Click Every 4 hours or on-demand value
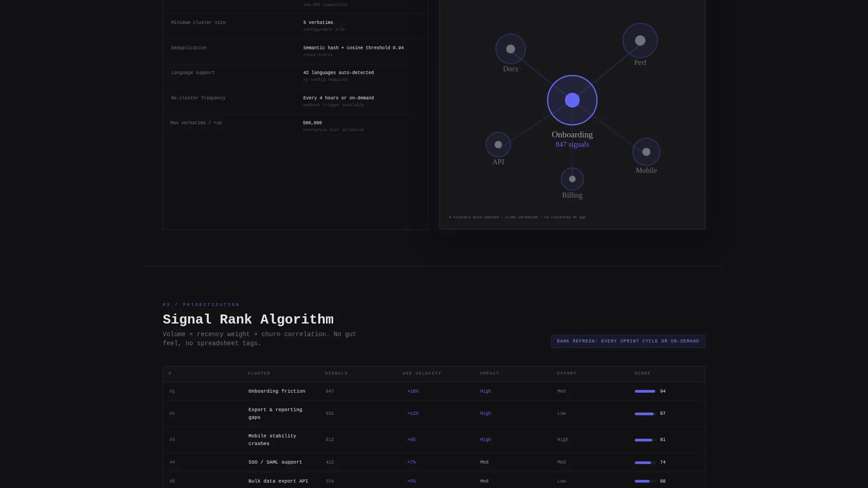Image resolution: width=868 pixels, height=488 pixels. point(338,98)
